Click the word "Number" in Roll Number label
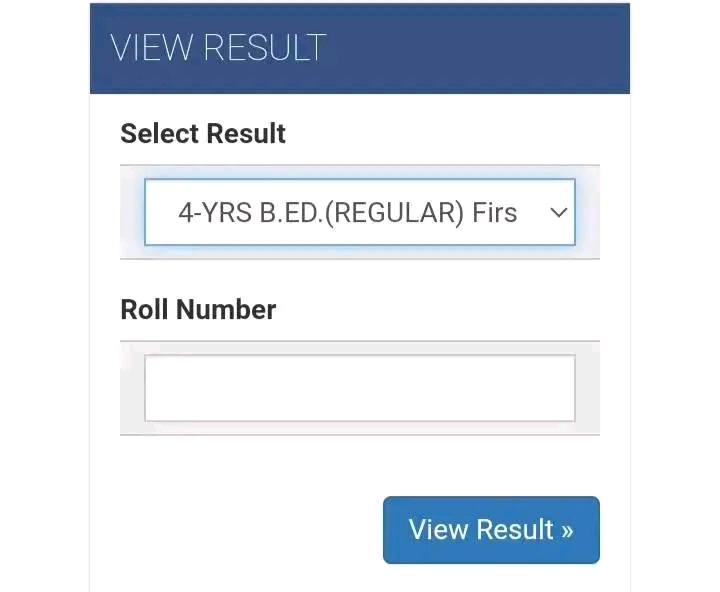 point(226,310)
